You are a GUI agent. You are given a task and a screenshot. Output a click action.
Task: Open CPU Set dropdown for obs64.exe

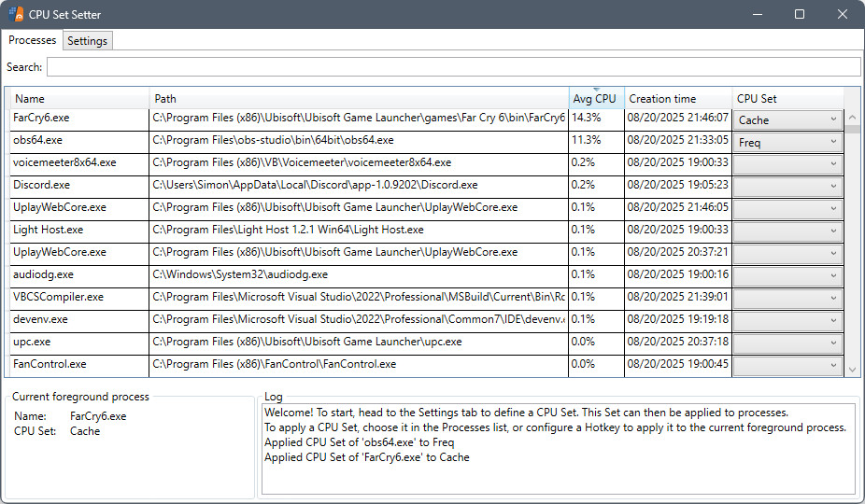787,142
